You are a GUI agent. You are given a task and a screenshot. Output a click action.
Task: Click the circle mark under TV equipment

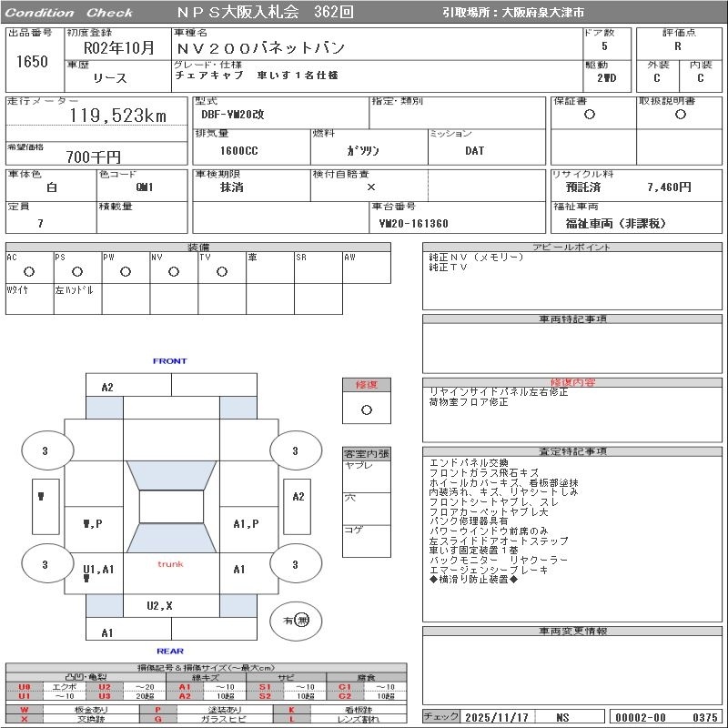pyautogui.click(x=221, y=271)
